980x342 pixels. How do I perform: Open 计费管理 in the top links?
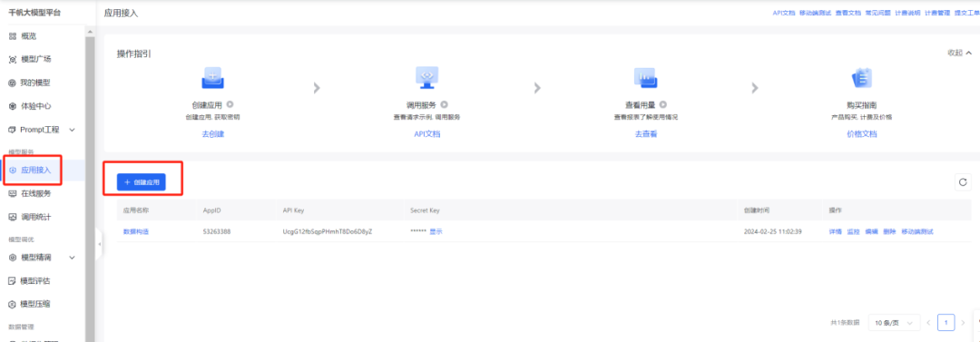pyautogui.click(x=936, y=13)
